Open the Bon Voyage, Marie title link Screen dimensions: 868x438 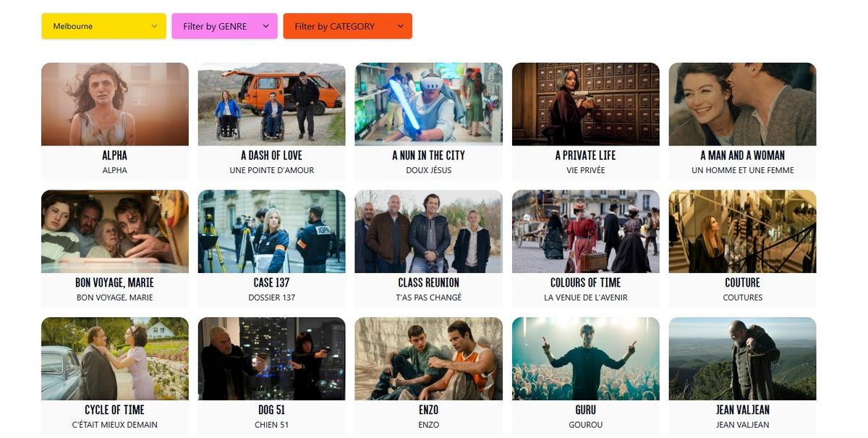point(115,283)
